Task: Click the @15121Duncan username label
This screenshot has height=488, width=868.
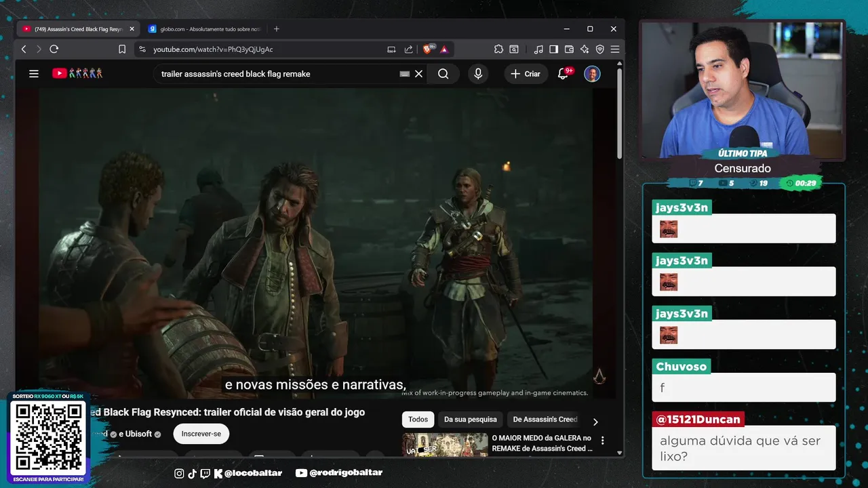Action: tap(698, 420)
